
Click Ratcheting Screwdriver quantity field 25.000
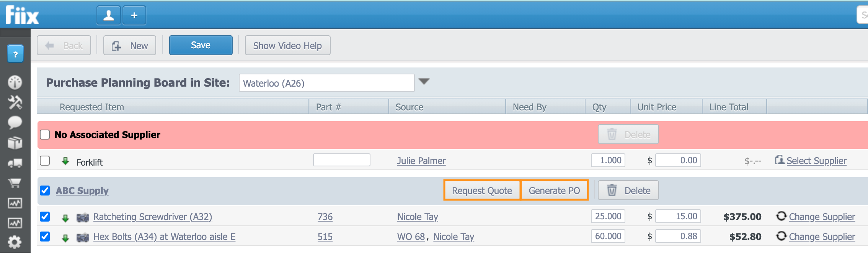click(608, 216)
